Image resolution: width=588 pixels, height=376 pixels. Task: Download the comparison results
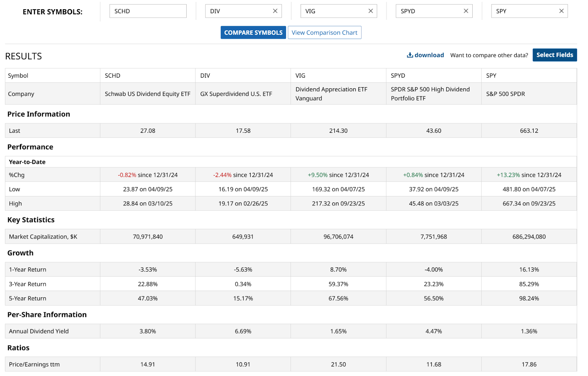click(x=425, y=55)
